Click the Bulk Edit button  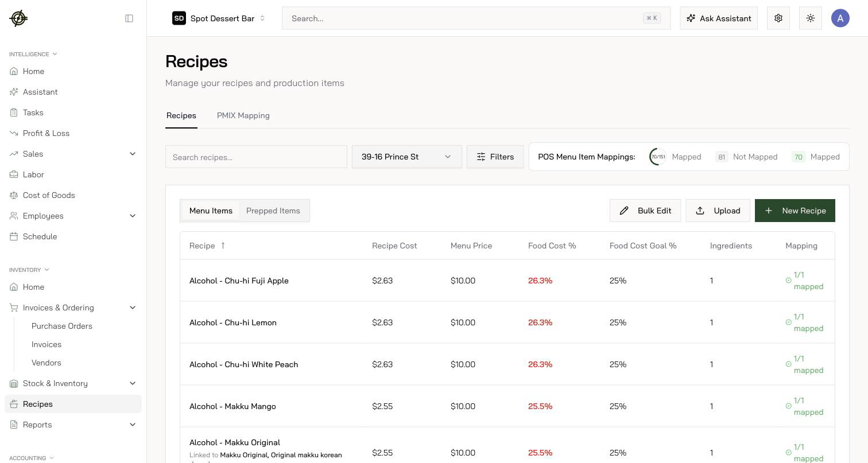645,211
